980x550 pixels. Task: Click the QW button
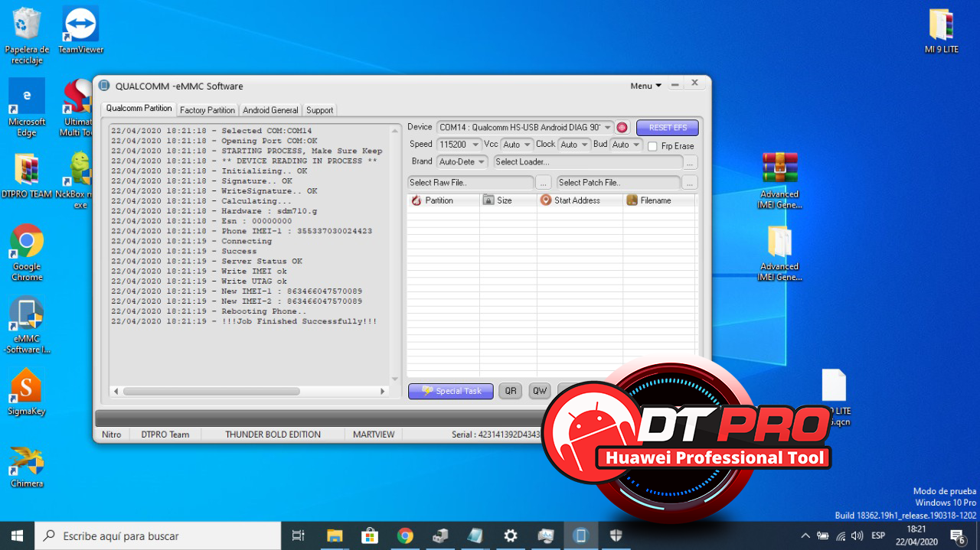(540, 391)
